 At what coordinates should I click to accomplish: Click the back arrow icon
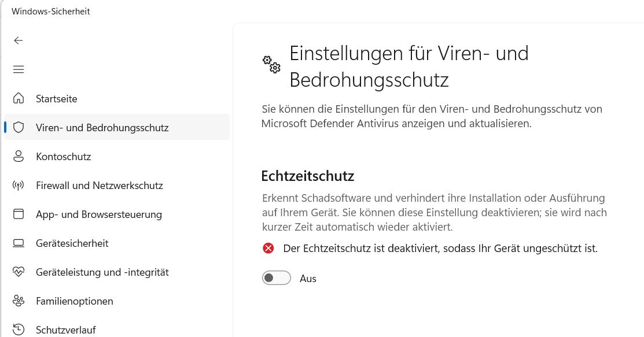pyautogui.click(x=19, y=40)
